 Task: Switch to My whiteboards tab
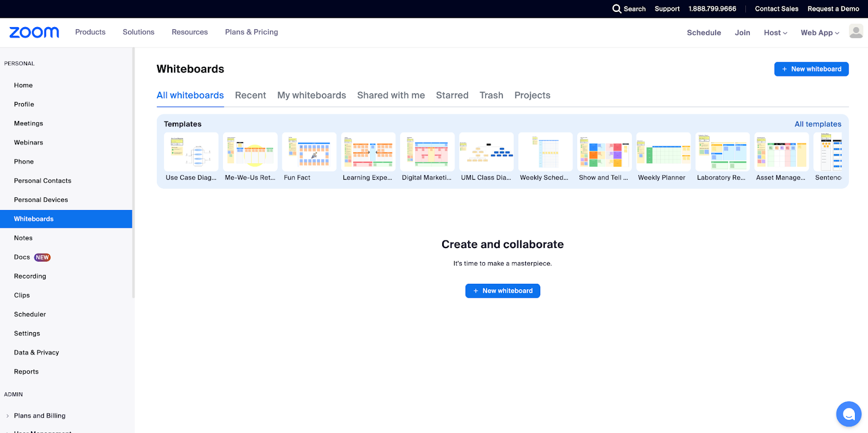tap(312, 95)
